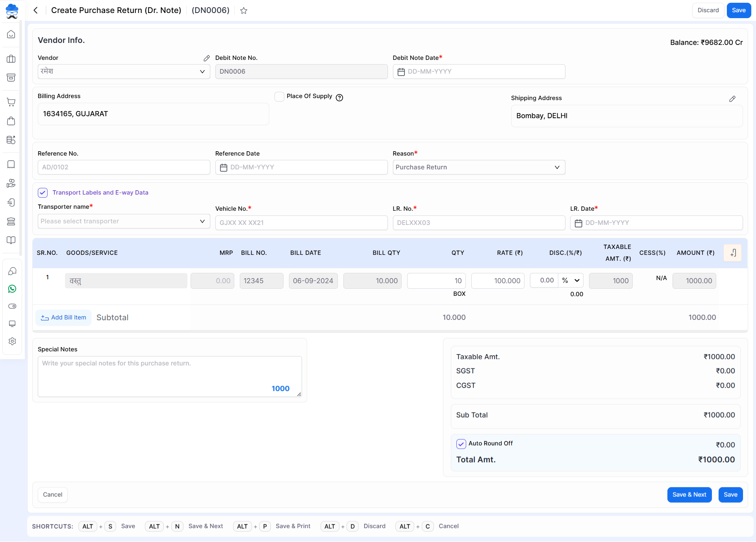Toggle the Auto Round Off checkbox
The height and width of the screenshot is (542, 756).
click(x=461, y=444)
